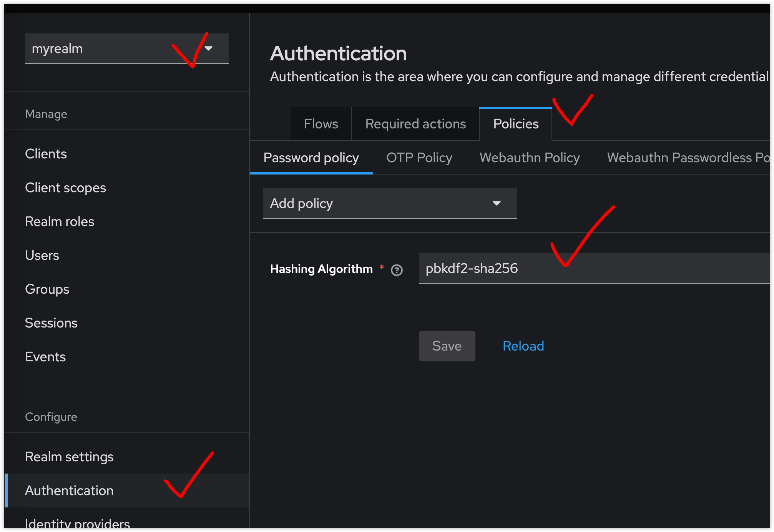The image size is (774, 532).
Task: Open the Webauthn Policy sub-tab
Action: pos(529,158)
